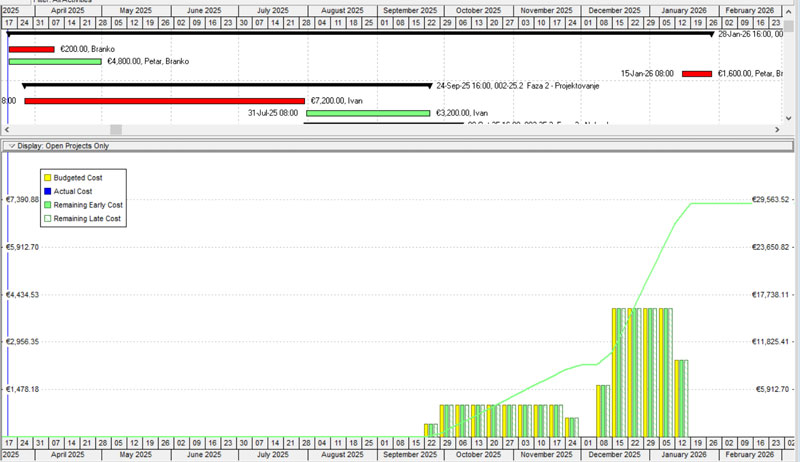This screenshot has height=462, width=800.
Task: Click the "€1,478.18" cost axis value
Action: coord(22,389)
